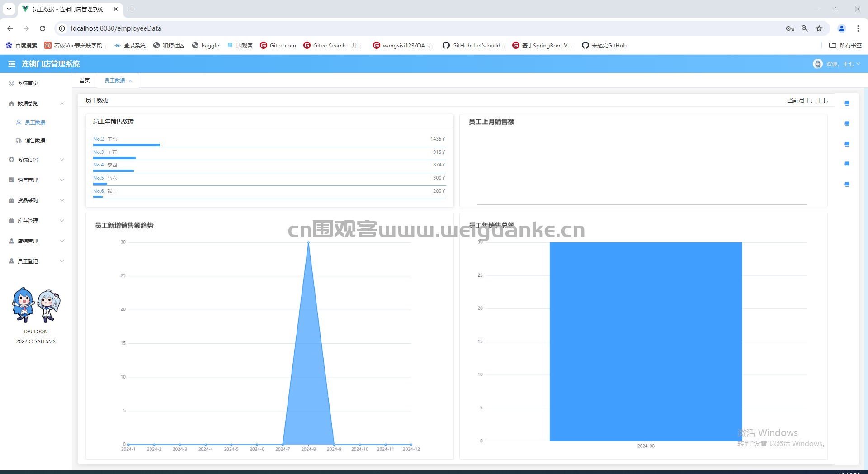The height and width of the screenshot is (474, 868).
Task: Open the Chrome three-dot menu
Action: click(x=858, y=28)
